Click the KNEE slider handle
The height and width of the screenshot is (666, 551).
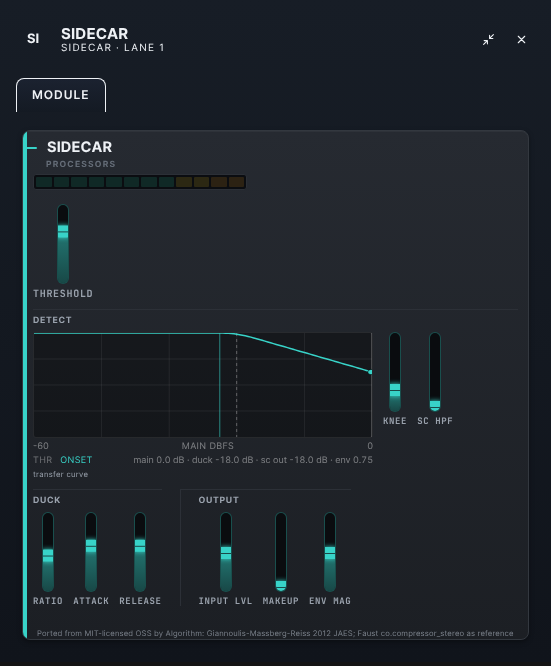(395, 390)
